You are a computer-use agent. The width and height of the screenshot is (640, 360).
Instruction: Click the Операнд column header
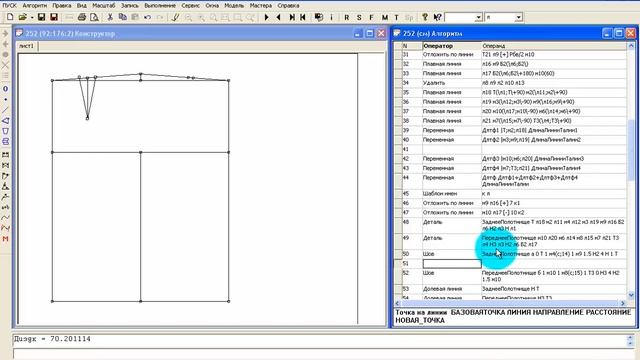[554, 46]
